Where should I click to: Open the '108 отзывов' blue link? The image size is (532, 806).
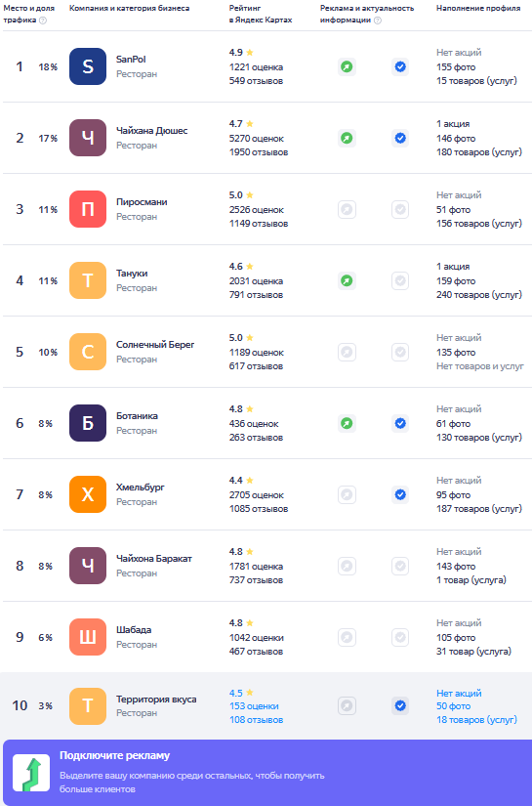tap(256, 720)
